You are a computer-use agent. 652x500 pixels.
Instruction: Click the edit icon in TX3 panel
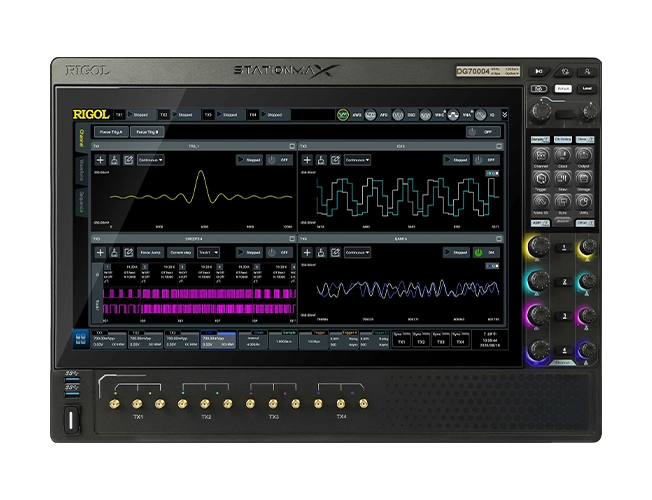point(128,252)
